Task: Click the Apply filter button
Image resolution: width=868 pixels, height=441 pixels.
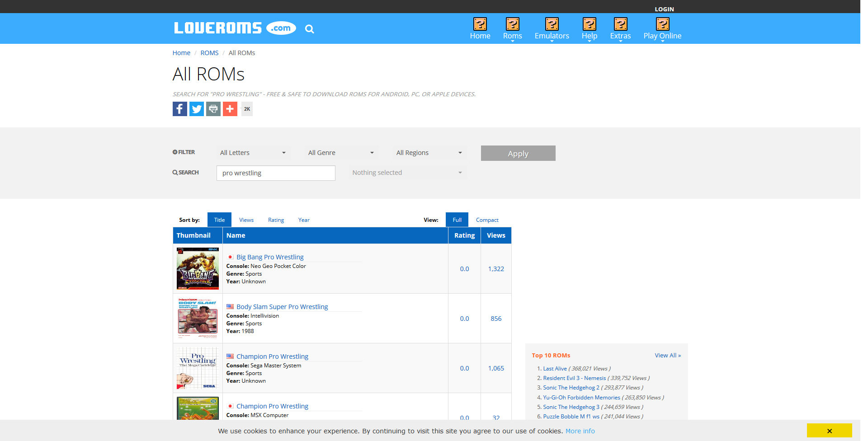Action: [x=518, y=153]
